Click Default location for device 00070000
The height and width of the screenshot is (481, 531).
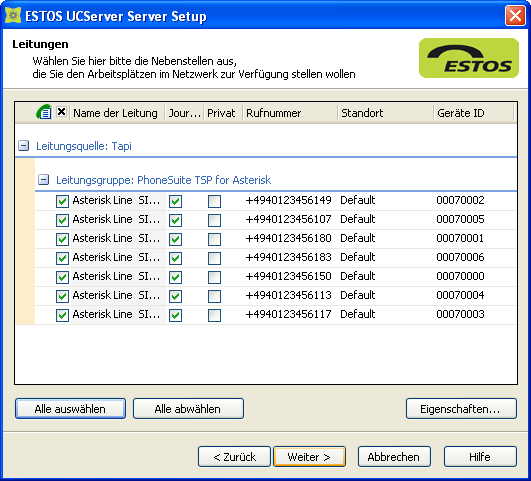pyautogui.click(x=358, y=276)
